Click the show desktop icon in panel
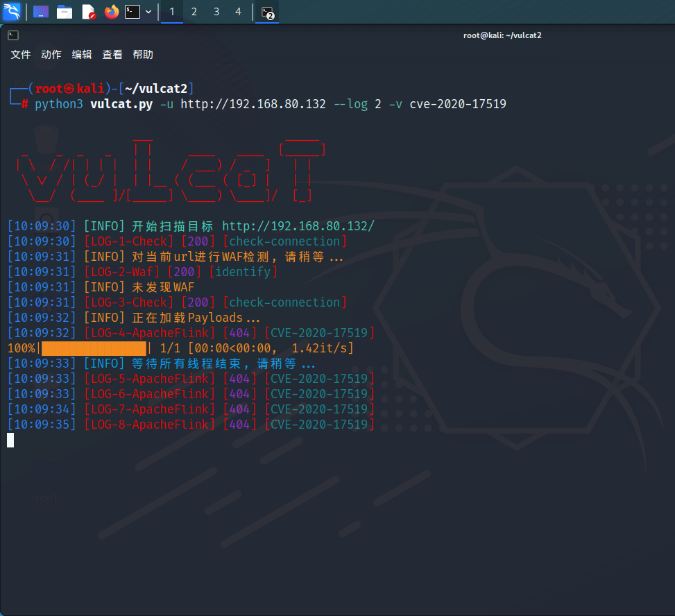Viewport: 675px width, 616px height. coord(41,12)
